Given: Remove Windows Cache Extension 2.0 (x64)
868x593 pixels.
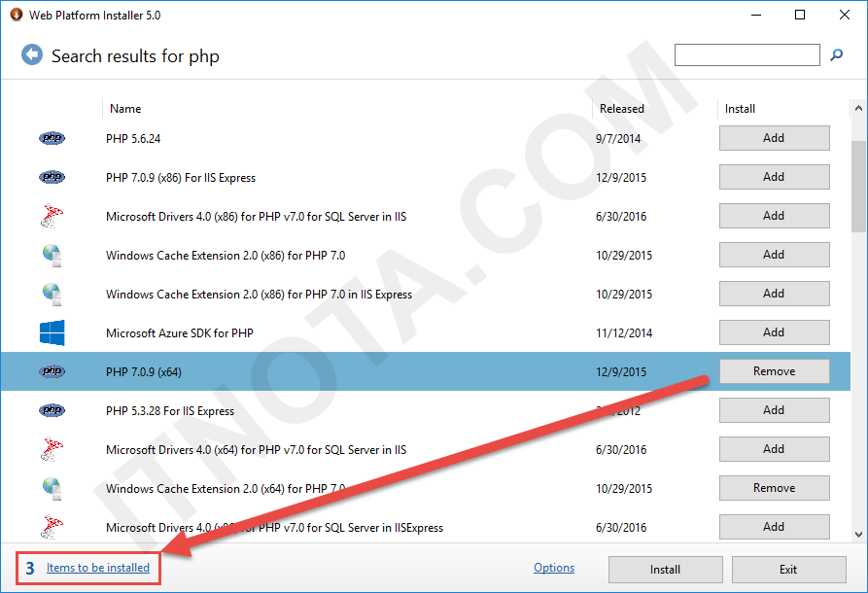Looking at the screenshot, I should pos(774,488).
